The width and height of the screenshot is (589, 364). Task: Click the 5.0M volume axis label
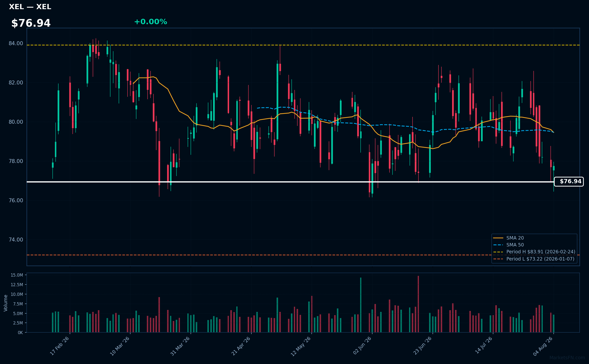[18, 314]
